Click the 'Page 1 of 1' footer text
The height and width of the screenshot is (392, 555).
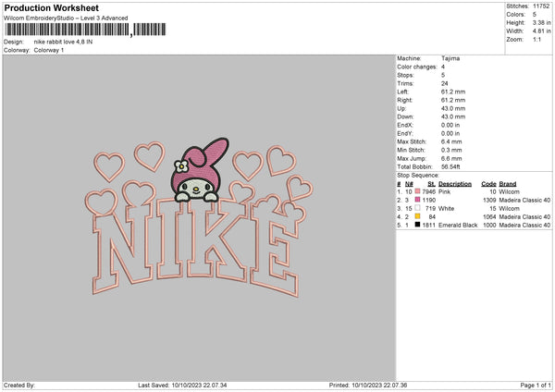pos(536,385)
